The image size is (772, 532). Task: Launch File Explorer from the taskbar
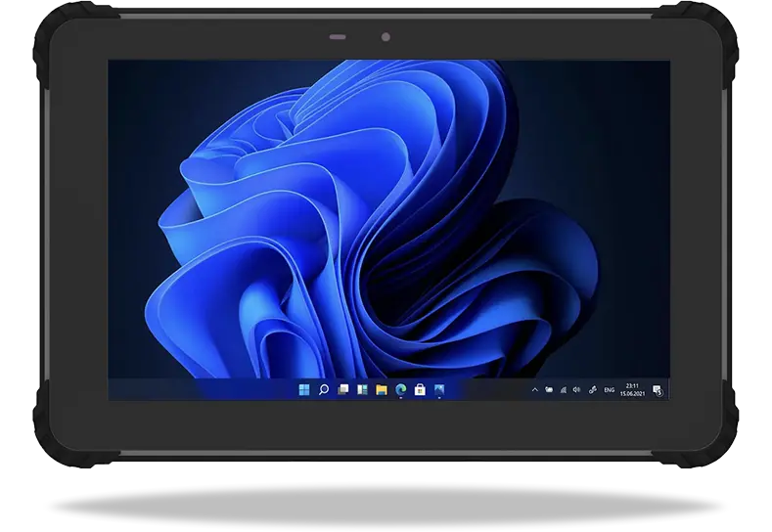pyautogui.click(x=381, y=390)
